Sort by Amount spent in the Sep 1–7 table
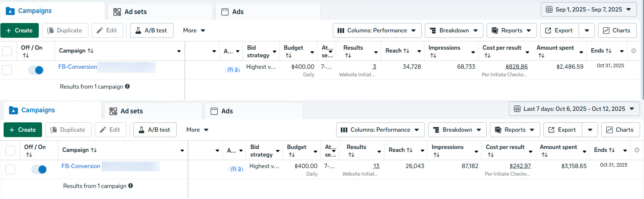 (541, 55)
